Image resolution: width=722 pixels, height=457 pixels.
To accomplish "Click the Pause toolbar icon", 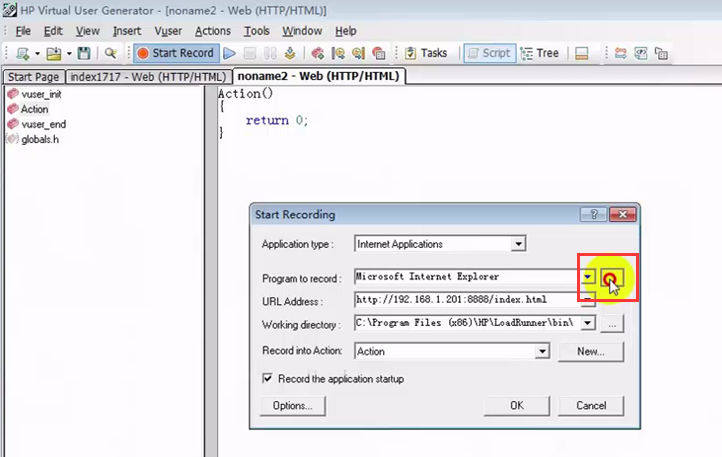I will pyautogui.click(x=270, y=53).
